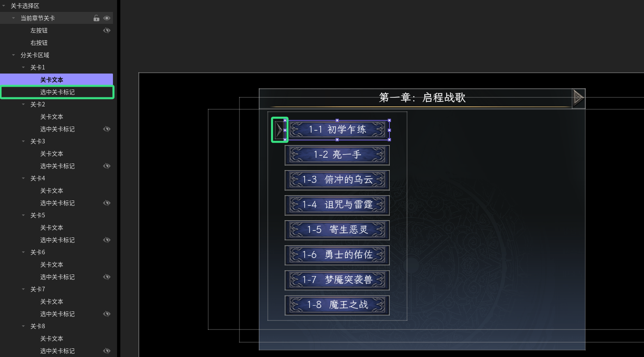Select 选中关卡标记 under 关卡1
Viewport: 644px width, 357px height.
(x=57, y=92)
